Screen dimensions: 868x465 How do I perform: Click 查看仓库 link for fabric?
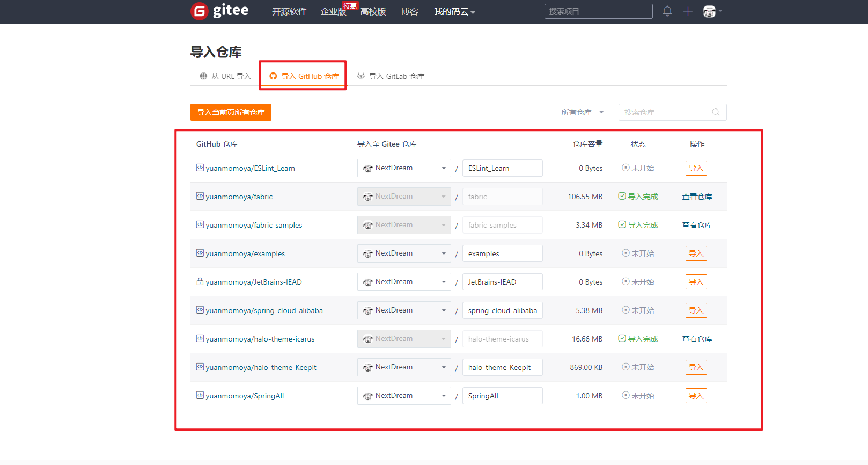click(x=697, y=197)
